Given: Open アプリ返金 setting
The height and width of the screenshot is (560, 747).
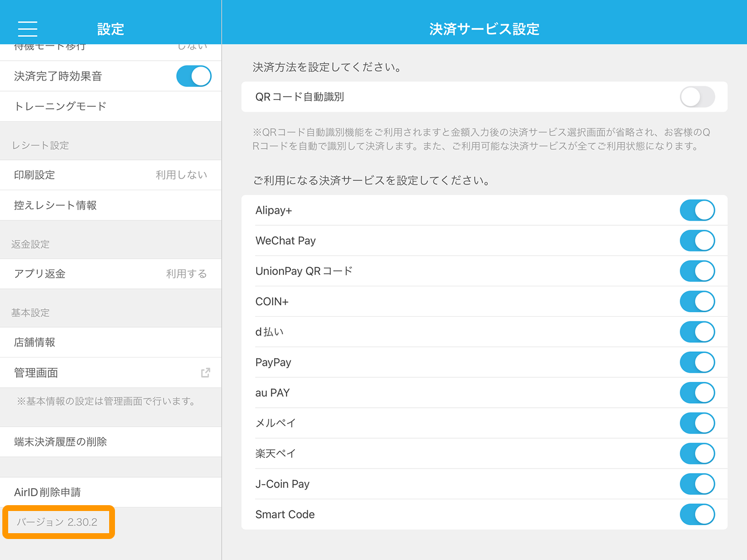Looking at the screenshot, I should click(111, 274).
